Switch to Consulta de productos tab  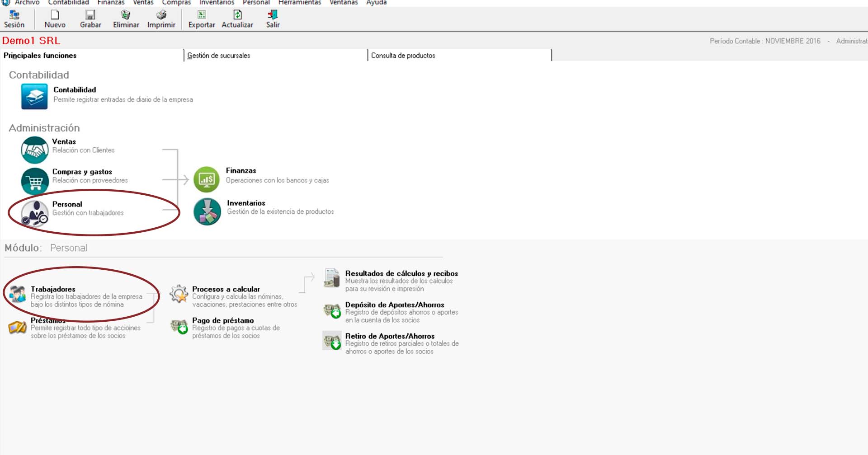coord(403,56)
